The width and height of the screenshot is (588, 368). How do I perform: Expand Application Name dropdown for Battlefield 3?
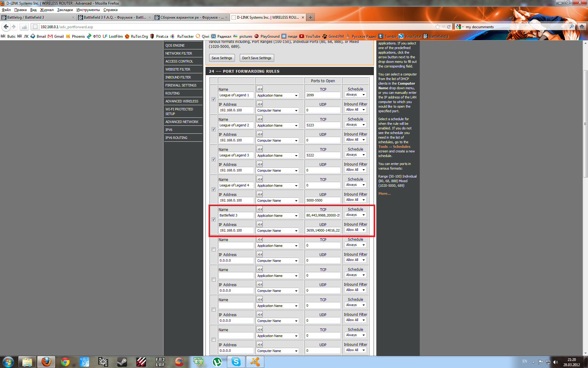(277, 216)
